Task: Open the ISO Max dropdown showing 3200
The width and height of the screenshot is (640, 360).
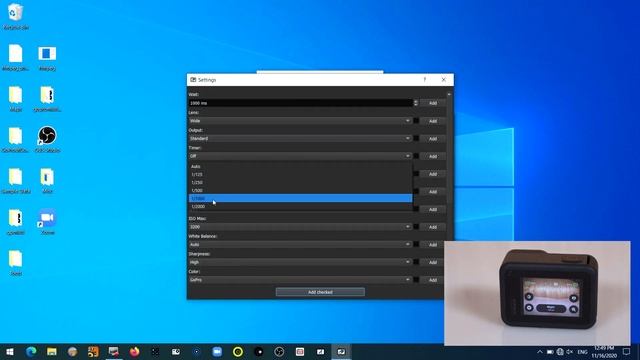Action: click(x=300, y=227)
